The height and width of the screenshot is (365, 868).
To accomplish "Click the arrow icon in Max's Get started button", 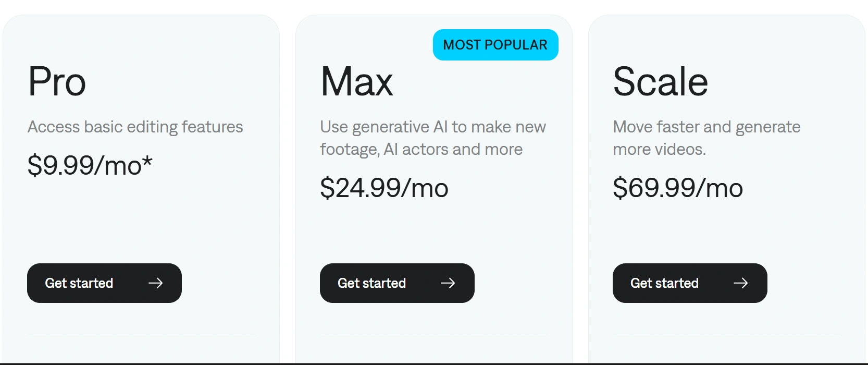I will pos(448,283).
